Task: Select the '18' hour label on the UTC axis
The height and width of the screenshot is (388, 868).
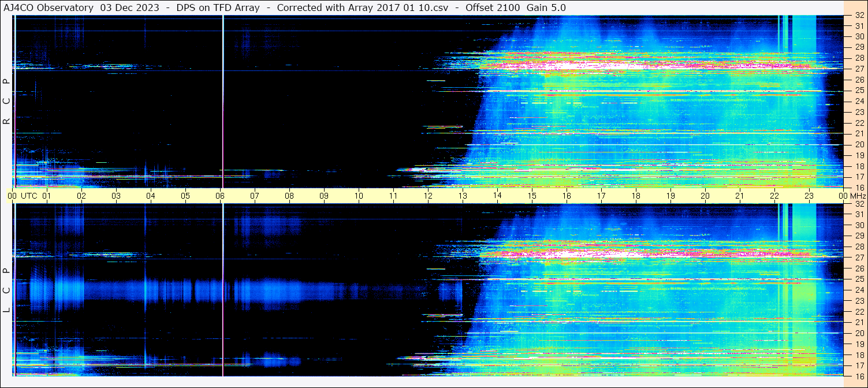Action: (x=636, y=196)
